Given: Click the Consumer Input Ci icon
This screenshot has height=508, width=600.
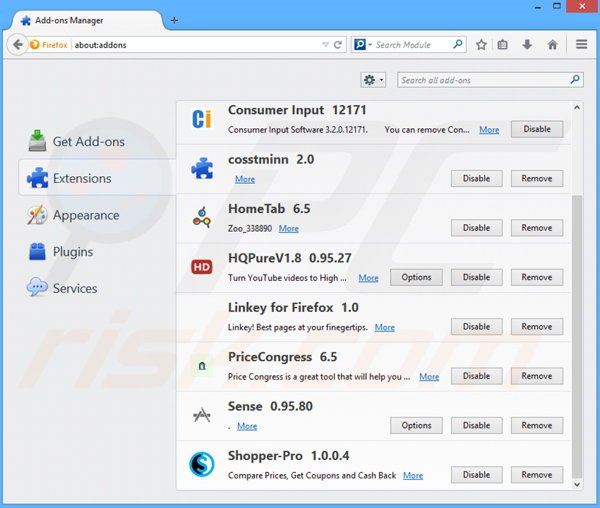Looking at the screenshot, I should (x=202, y=119).
